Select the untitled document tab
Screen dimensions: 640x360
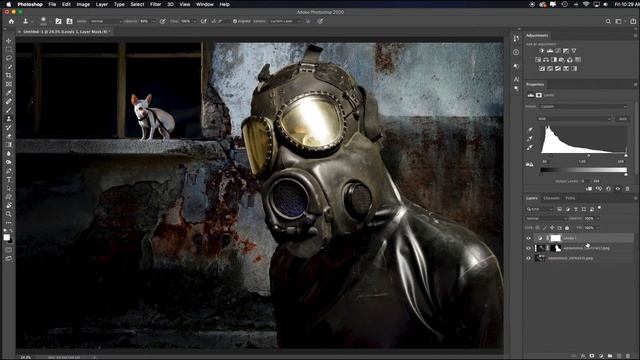[x=64, y=31]
